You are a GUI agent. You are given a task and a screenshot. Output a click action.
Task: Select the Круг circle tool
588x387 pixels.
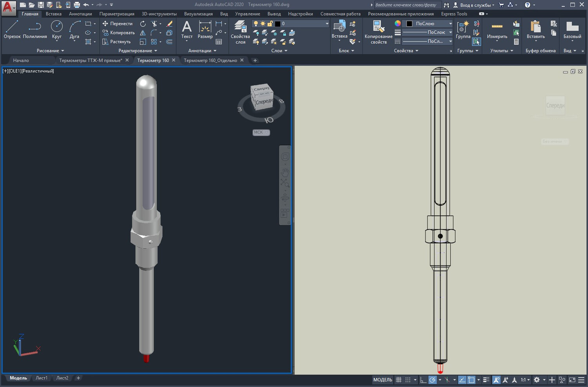click(x=57, y=30)
